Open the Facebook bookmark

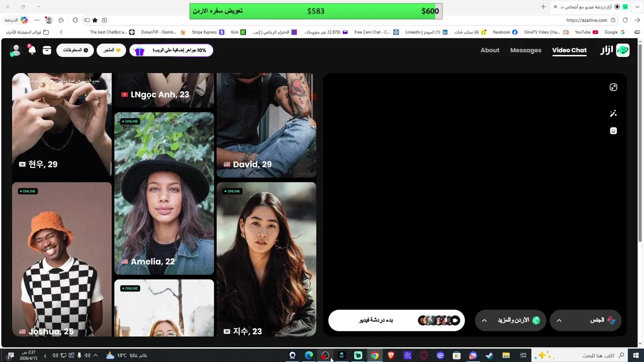pyautogui.click(x=505, y=32)
